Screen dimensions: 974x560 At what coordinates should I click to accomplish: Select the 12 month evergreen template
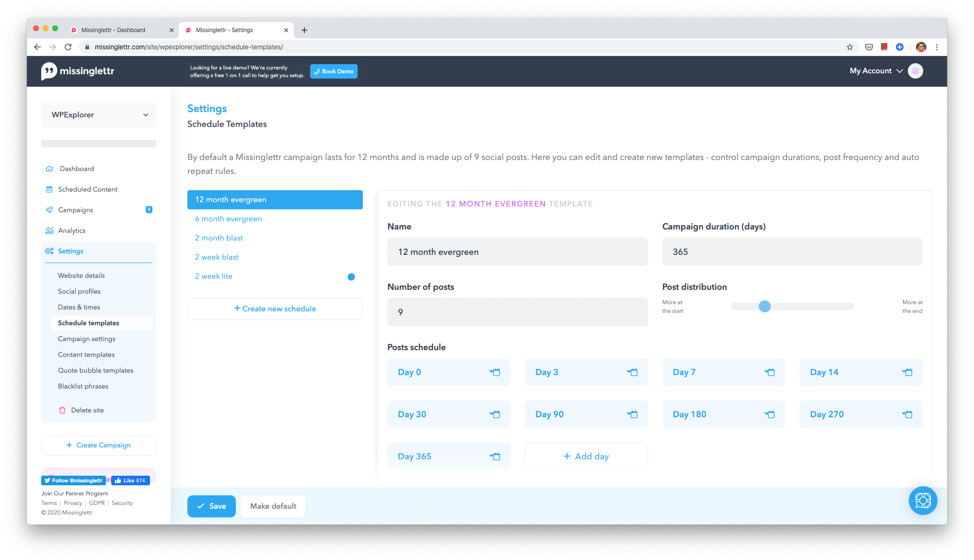[275, 200]
